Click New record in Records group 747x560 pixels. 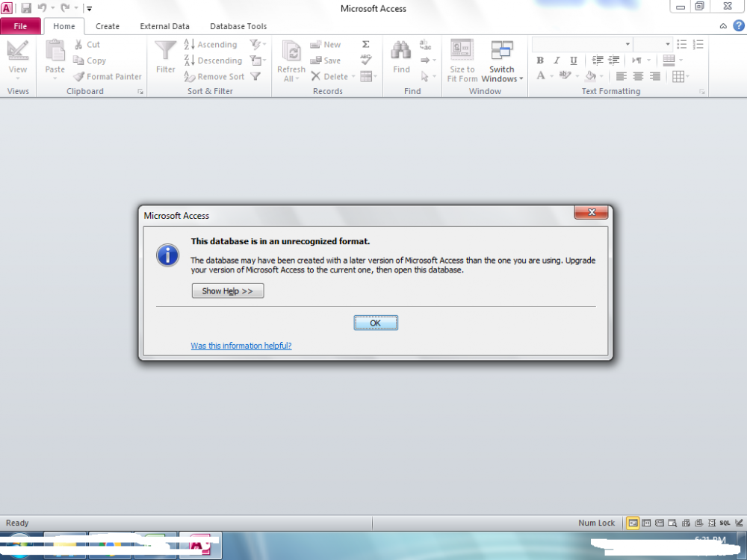[x=326, y=44]
